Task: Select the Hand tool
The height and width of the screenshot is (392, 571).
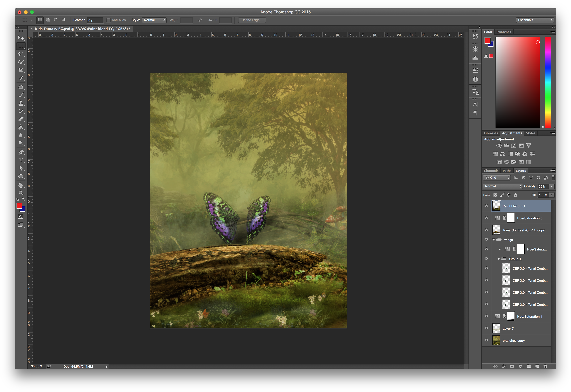Action: click(x=21, y=185)
